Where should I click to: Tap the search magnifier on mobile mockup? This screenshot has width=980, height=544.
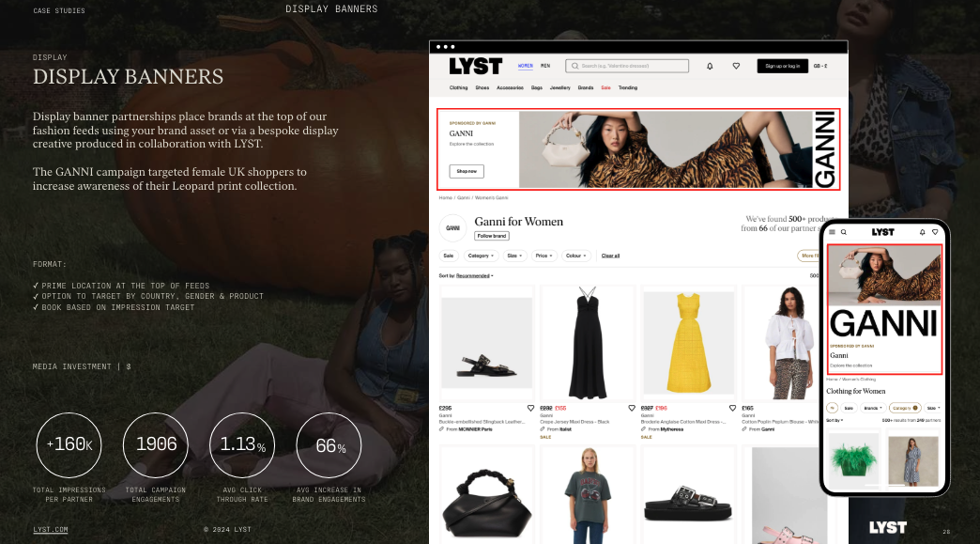[843, 232]
